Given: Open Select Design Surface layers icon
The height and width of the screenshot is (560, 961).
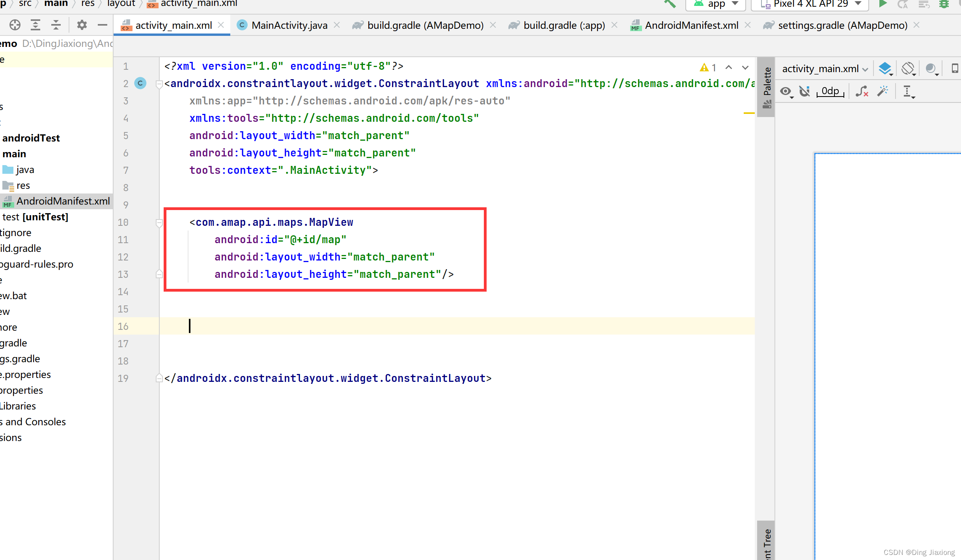Looking at the screenshot, I should (886, 69).
